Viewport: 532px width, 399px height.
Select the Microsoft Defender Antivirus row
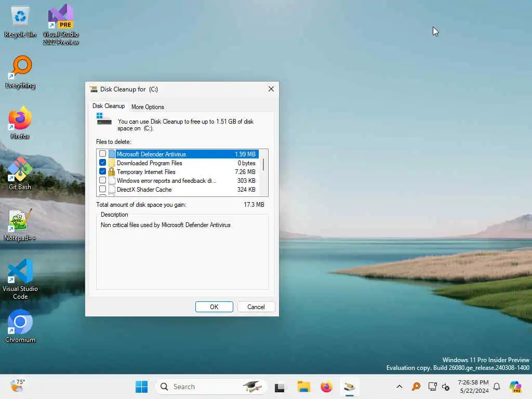click(178, 154)
